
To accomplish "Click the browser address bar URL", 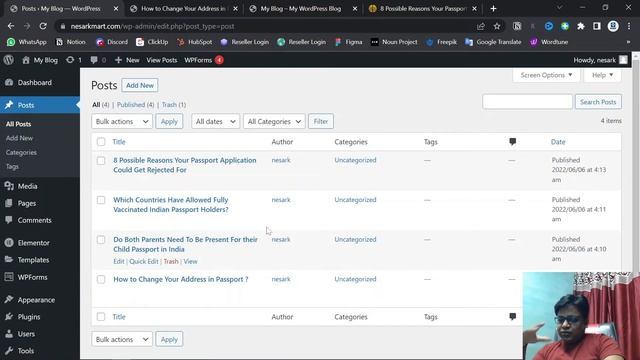I will [152, 26].
